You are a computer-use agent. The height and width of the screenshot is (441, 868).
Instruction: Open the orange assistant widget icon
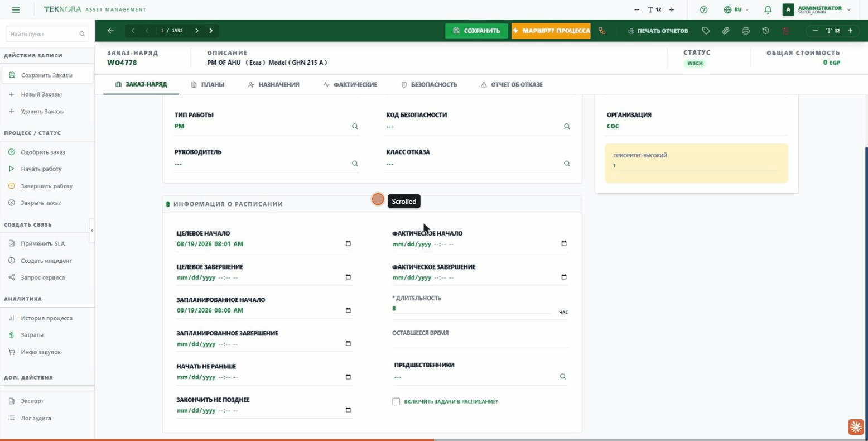tap(856, 427)
